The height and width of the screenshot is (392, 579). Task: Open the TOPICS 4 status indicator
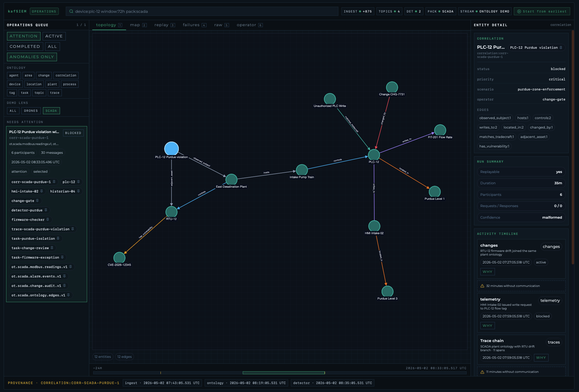pos(389,12)
